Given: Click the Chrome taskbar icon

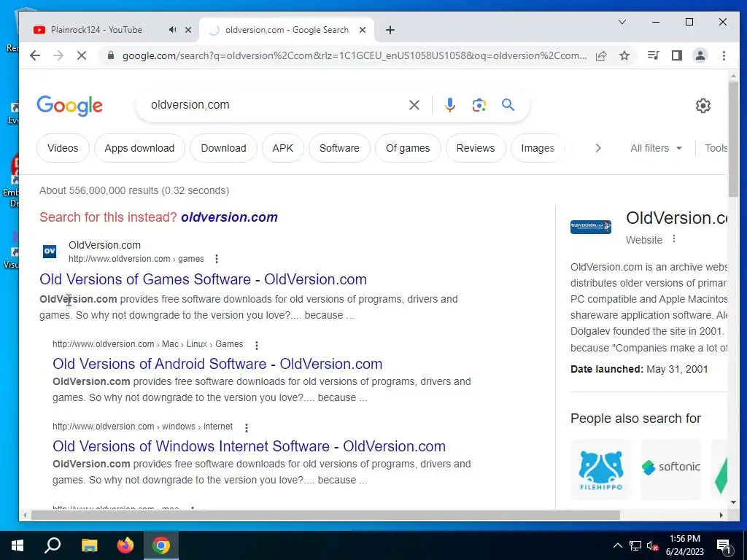Looking at the screenshot, I should [161, 545].
